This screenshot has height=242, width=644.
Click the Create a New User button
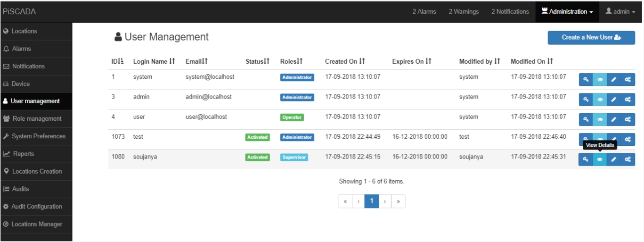[x=591, y=38]
